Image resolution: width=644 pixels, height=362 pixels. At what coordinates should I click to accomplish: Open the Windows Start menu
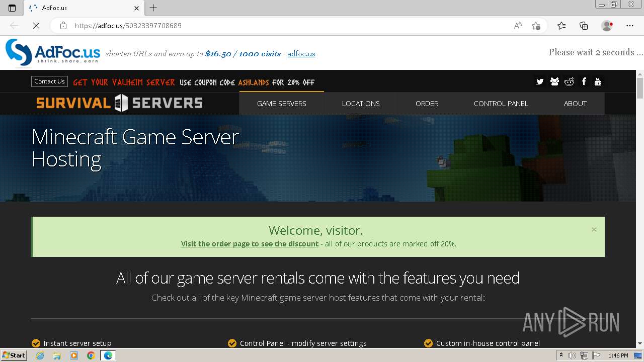point(14,355)
